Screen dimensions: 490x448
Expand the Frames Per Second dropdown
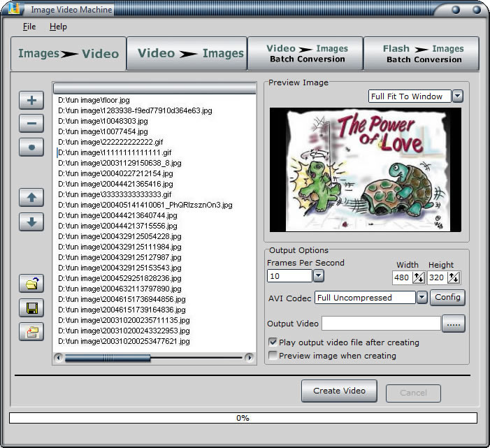319,276
